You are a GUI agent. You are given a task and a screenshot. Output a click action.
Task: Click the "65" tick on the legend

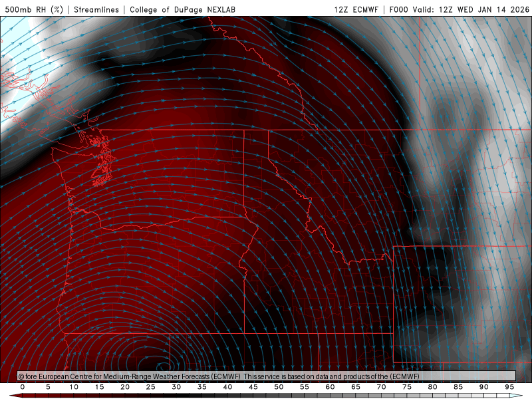tap(356, 387)
